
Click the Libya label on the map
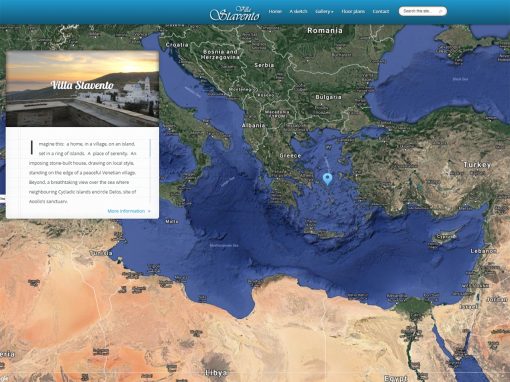[x=216, y=373]
